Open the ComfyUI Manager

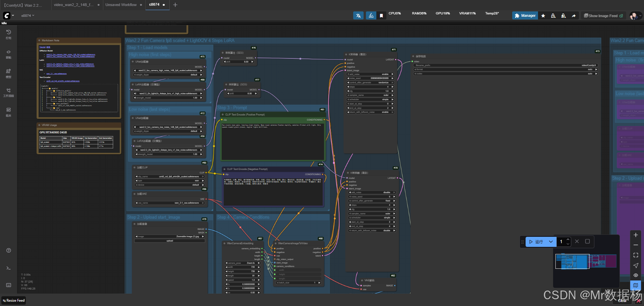[525, 16]
